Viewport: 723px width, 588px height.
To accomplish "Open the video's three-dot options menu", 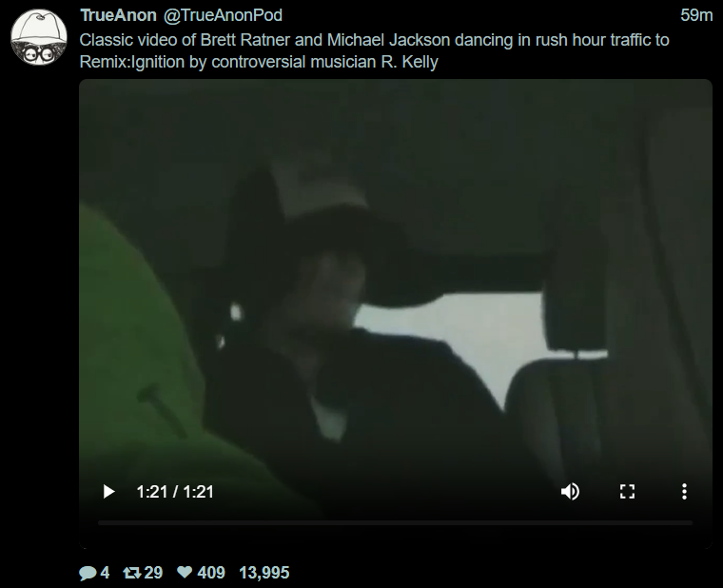I will pos(684,492).
